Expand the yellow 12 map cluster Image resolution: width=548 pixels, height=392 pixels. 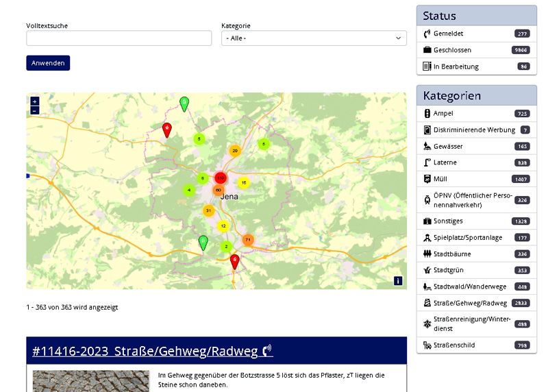click(x=223, y=226)
